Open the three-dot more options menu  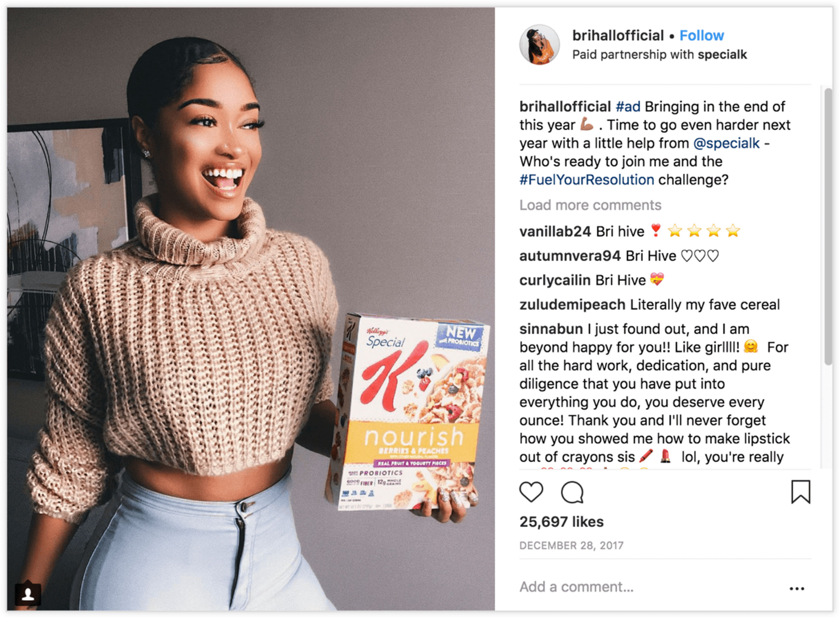797,589
